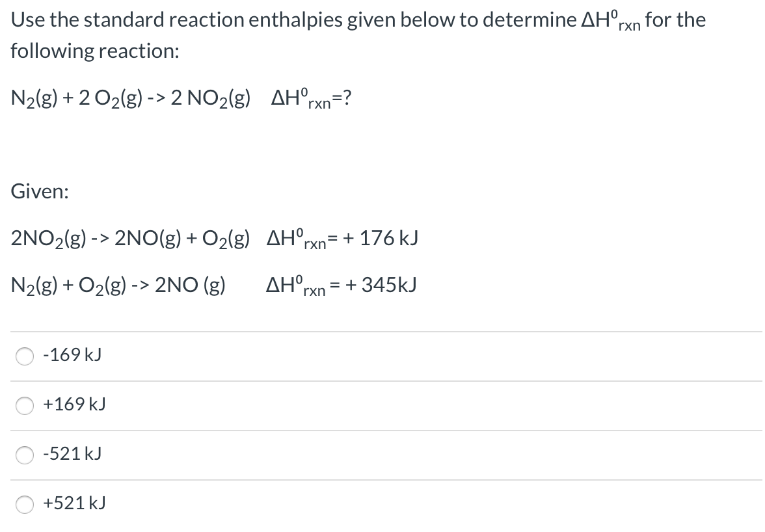
Task: Click the empty circle next to -169 kJ
Action: (x=25, y=356)
